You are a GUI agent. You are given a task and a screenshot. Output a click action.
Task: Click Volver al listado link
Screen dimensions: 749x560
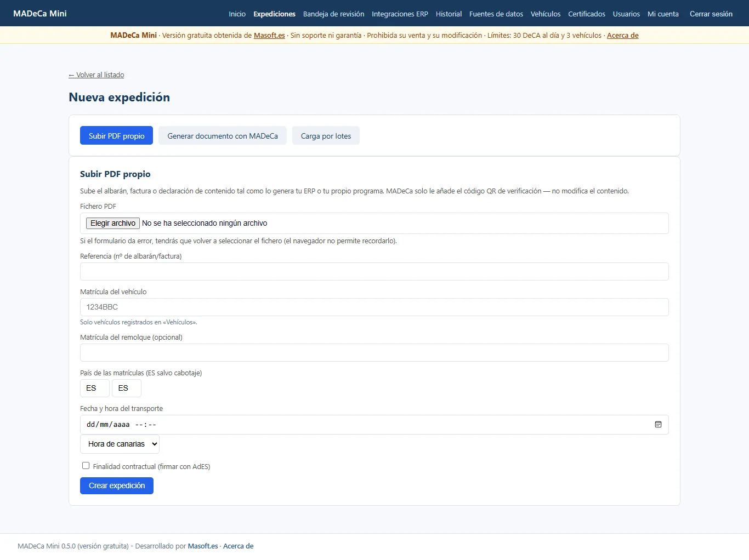(x=97, y=75)
